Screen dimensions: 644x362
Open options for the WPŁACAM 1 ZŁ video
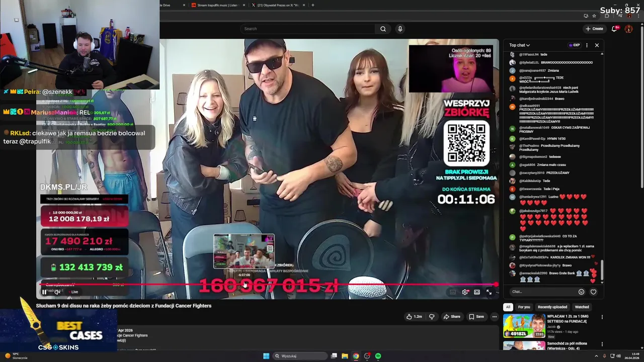point(602,317)
